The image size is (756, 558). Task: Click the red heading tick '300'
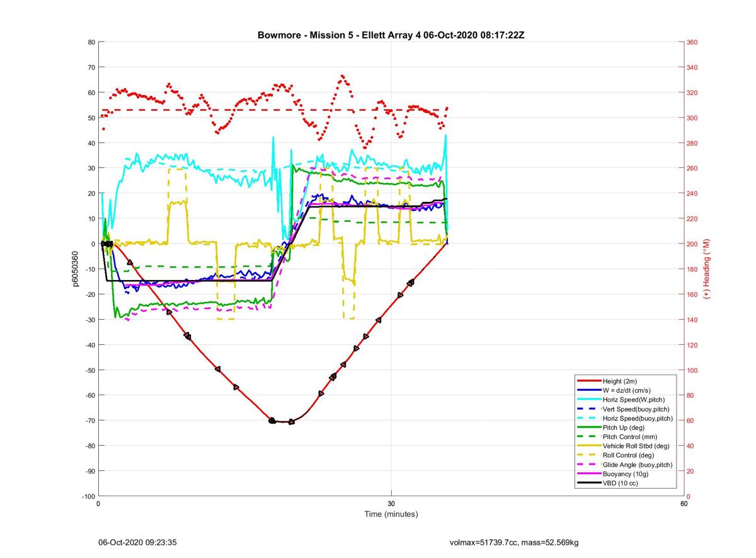point(692,118)
